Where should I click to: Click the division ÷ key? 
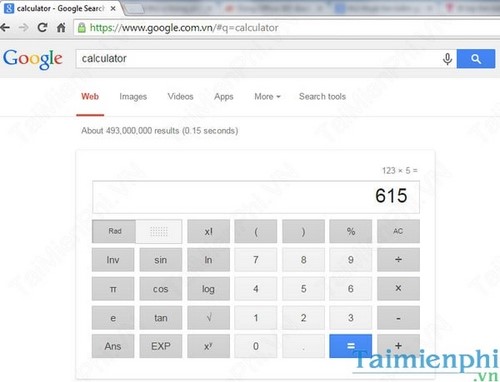(x=398, y=260)
